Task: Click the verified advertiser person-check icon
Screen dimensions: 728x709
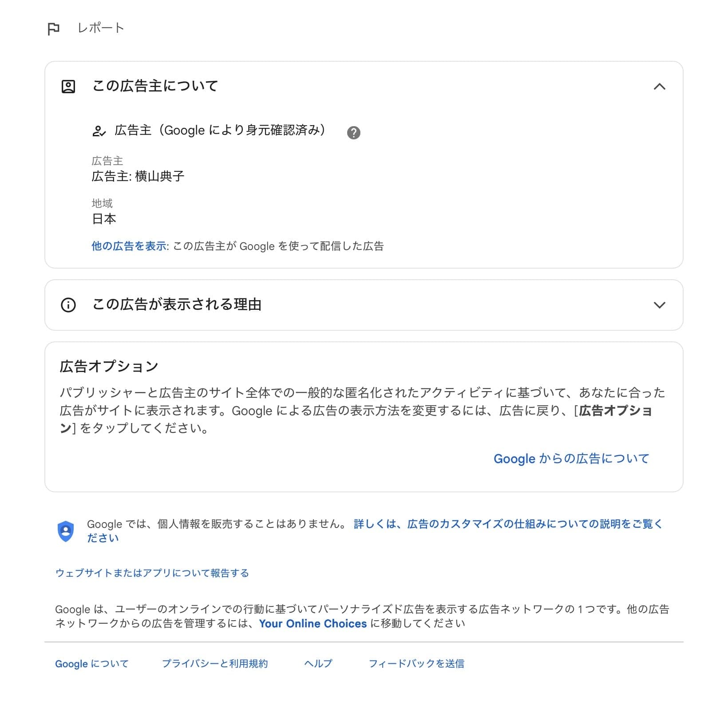Action: tap(99, 131)
